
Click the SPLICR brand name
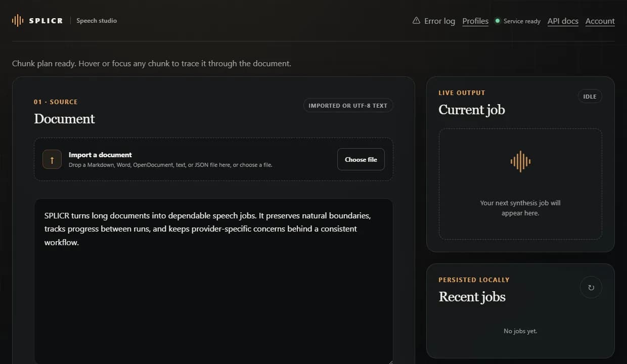(46, 21)
